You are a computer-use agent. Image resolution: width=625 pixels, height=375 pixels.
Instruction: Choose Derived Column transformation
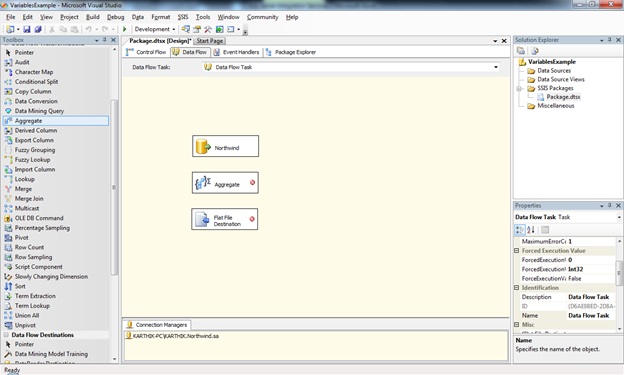coord(36,130)
